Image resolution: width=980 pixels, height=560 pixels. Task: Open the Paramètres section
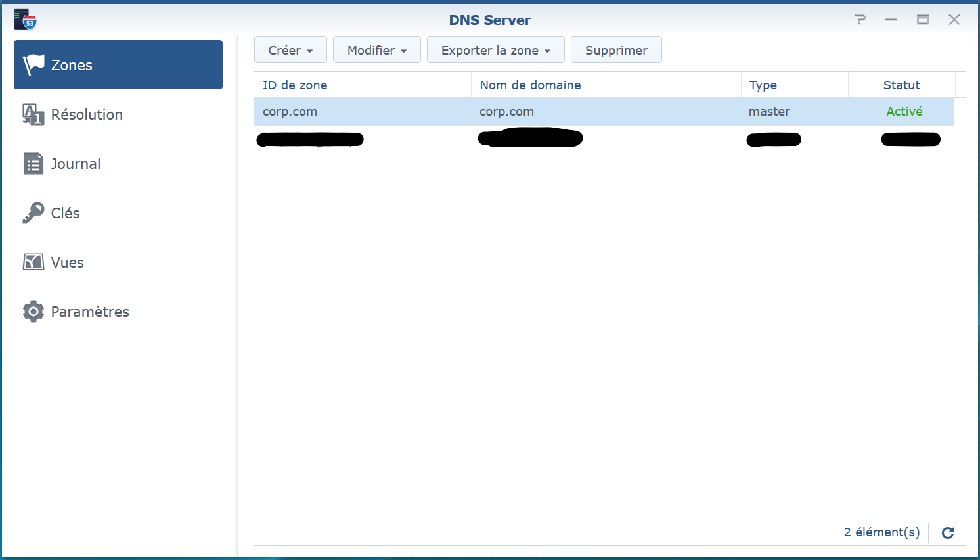click(x=90, y=312)
